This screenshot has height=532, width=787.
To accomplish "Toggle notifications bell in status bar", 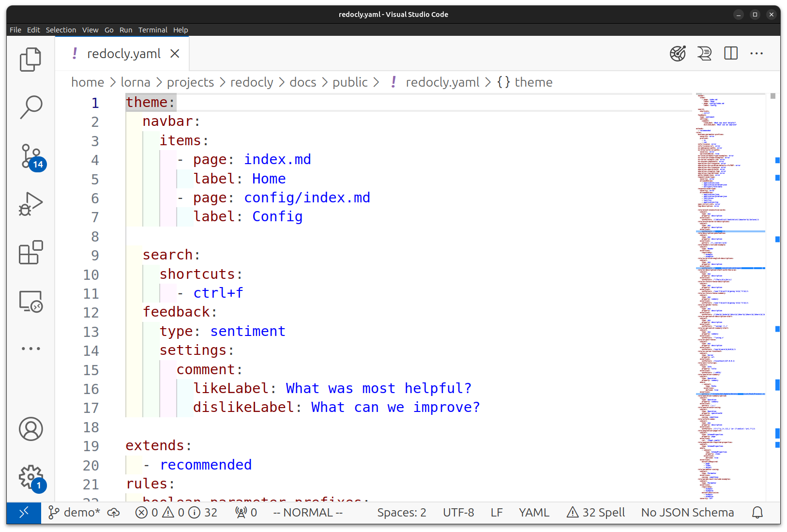I will point(757,513).
